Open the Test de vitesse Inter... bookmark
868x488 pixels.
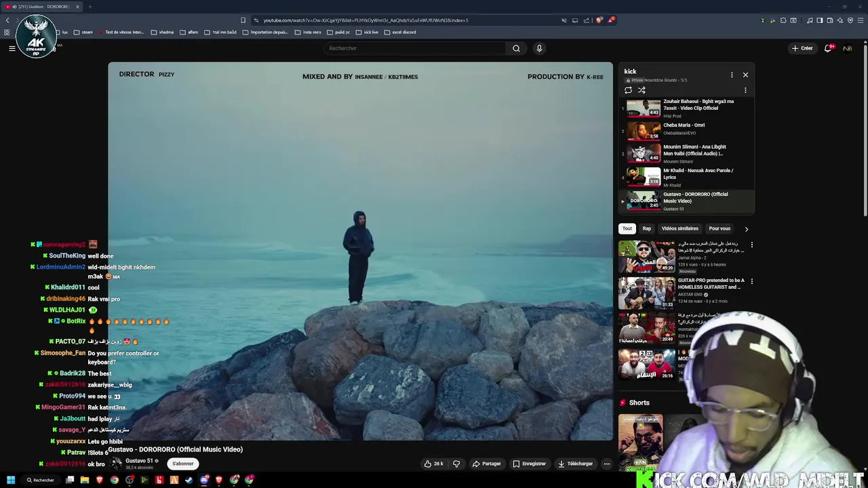(121, 32)
